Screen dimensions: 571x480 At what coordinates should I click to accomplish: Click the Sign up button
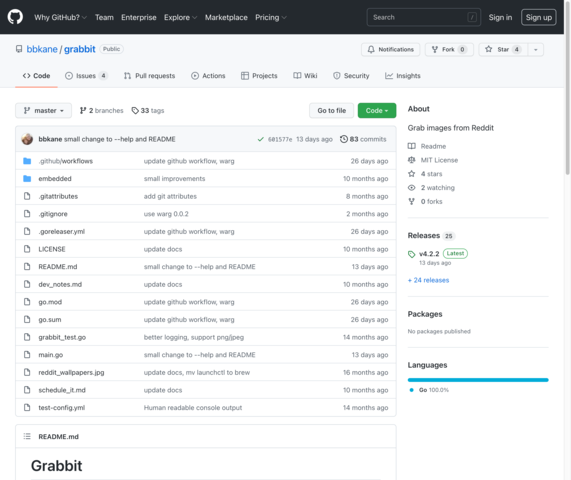[x=539, y=17]
